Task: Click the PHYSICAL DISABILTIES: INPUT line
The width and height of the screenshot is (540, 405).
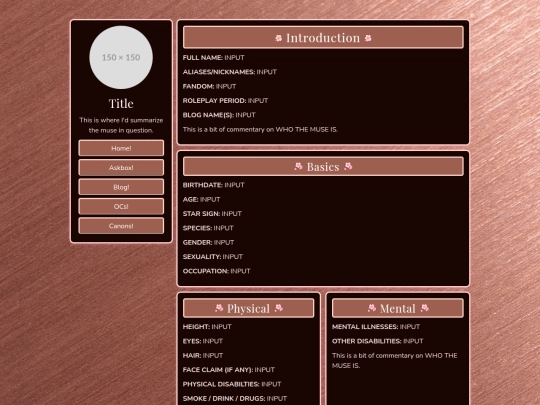Action: pos(232,384)
